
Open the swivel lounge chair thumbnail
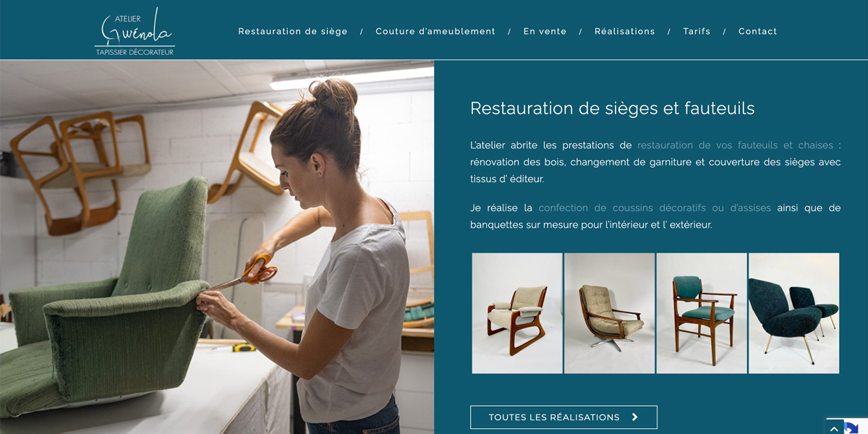click(x=610, y=313)
